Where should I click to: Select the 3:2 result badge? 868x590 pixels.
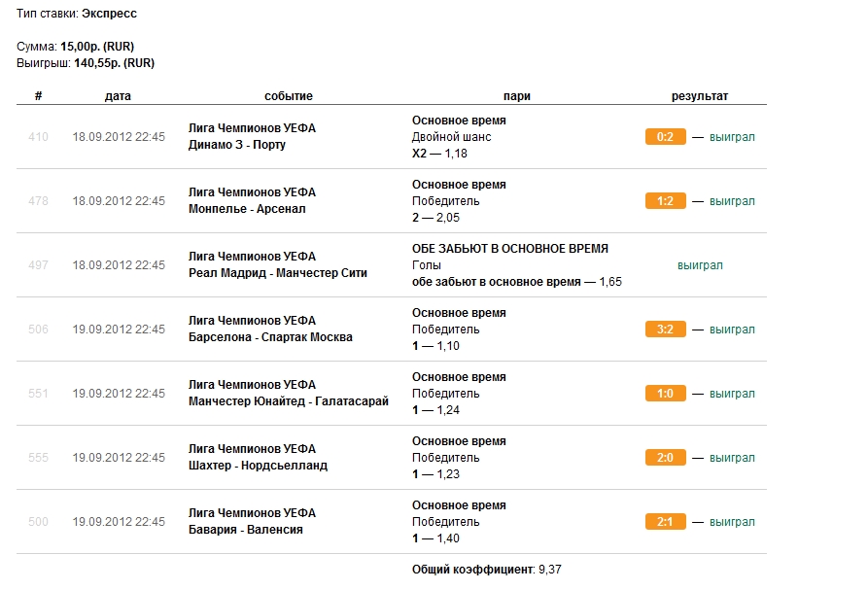665,330
